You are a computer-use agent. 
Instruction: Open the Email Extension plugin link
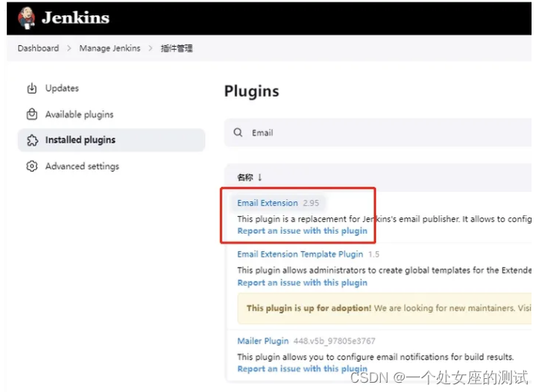267,203
